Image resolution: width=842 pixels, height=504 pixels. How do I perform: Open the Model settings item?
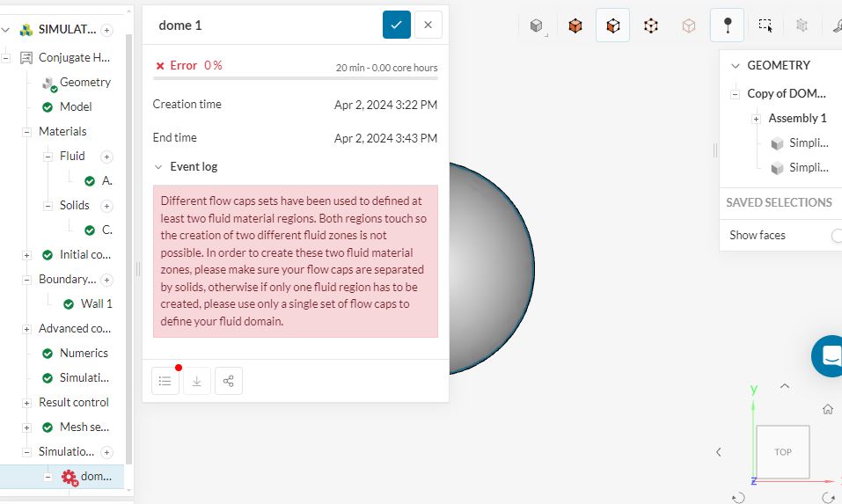(x=76, y=106)
